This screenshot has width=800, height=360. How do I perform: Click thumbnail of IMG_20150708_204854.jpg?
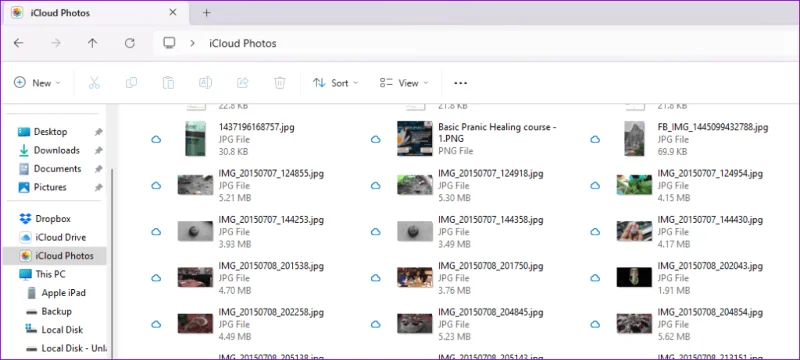[x=634, y=324]
